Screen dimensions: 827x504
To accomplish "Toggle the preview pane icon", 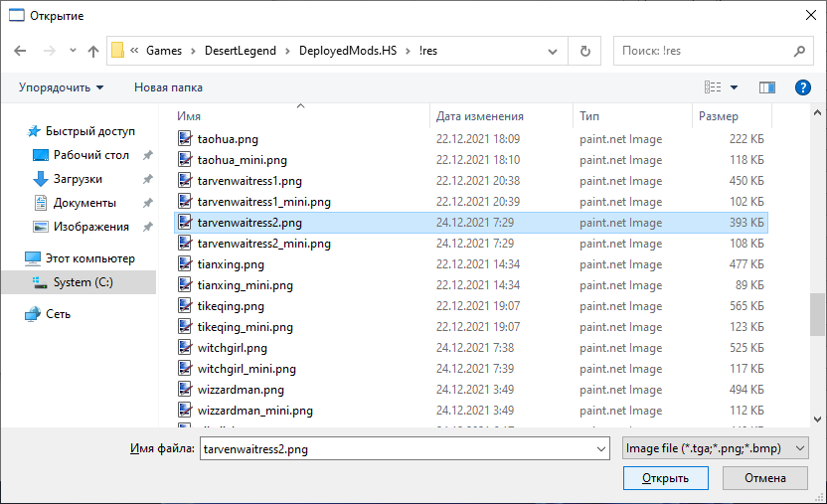I will 767,87.
